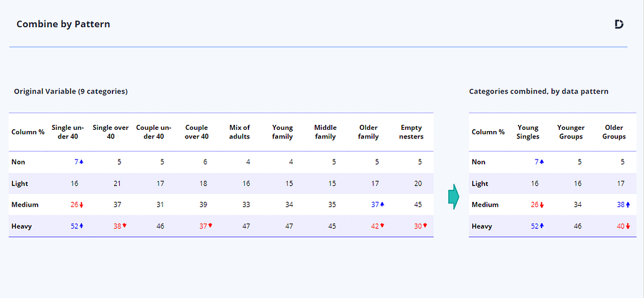The image size is (644, 298).
Task: Click the teal right-pointing arrow between tables
Action: click(x=454, y=197)
